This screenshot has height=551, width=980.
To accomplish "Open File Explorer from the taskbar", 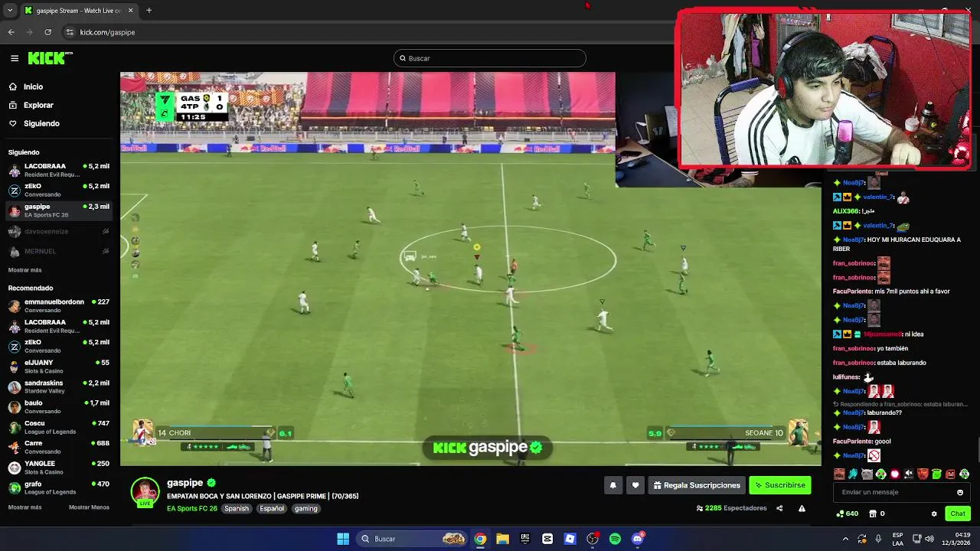I will tap(502, 539).
